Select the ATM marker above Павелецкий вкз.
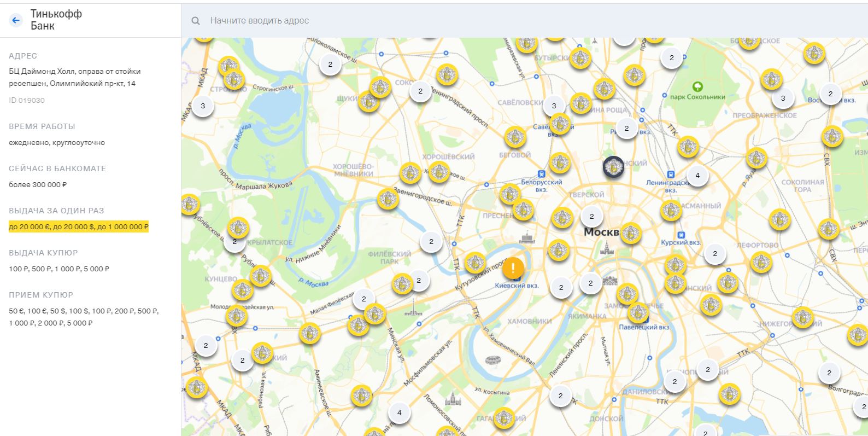Screen dimensions: 868x436 click(638, 313)
